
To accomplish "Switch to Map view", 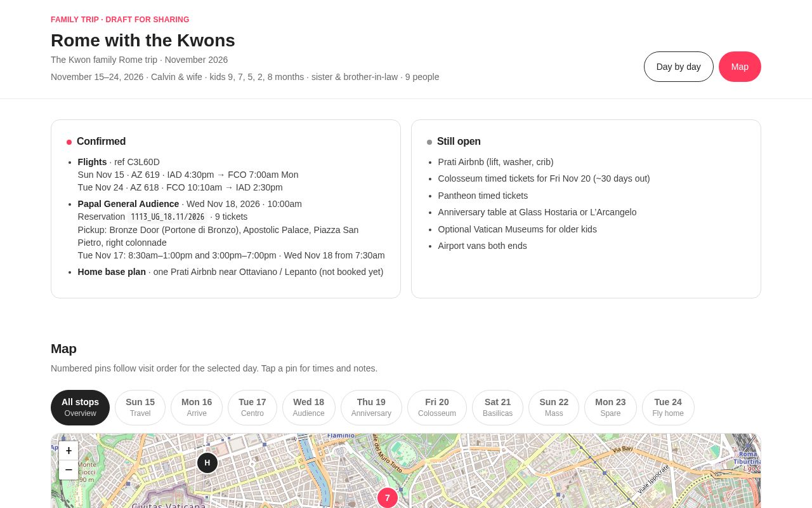I will click(740, 67).
